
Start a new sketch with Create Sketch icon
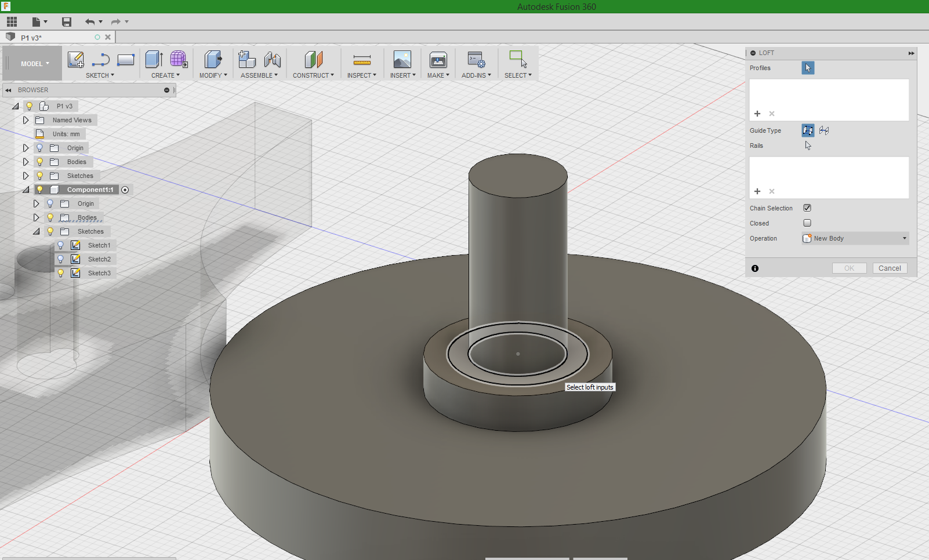76,60
